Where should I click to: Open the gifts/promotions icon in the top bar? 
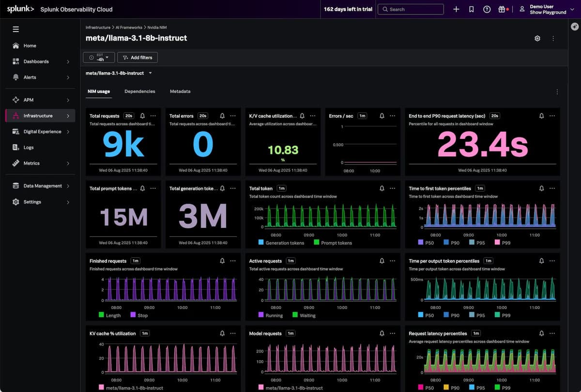point(502,9)
